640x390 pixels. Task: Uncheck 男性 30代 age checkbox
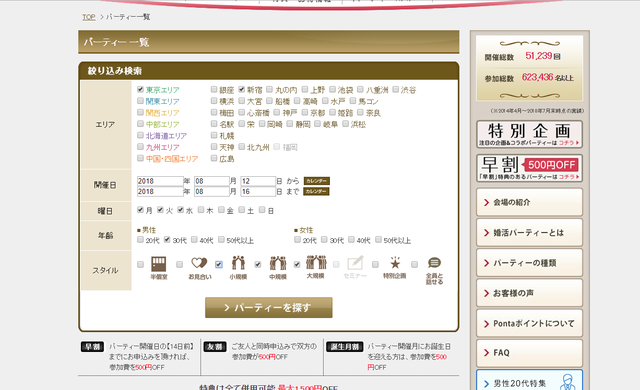coord(167,239)
